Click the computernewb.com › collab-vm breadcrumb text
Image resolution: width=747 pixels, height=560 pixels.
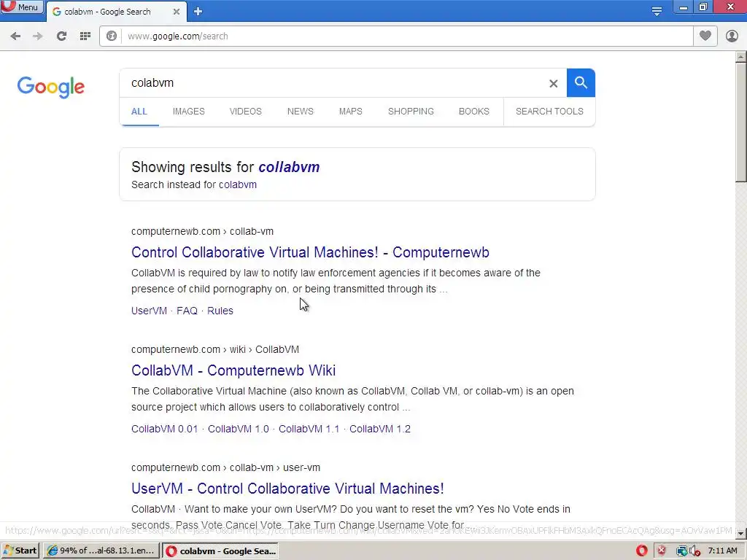click(203, 231)
